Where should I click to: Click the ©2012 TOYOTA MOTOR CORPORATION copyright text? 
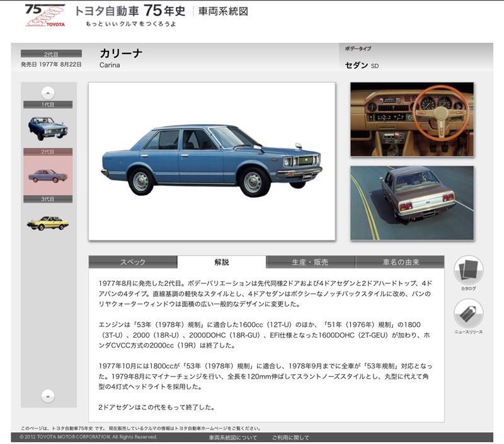click(x=88, y=437)
